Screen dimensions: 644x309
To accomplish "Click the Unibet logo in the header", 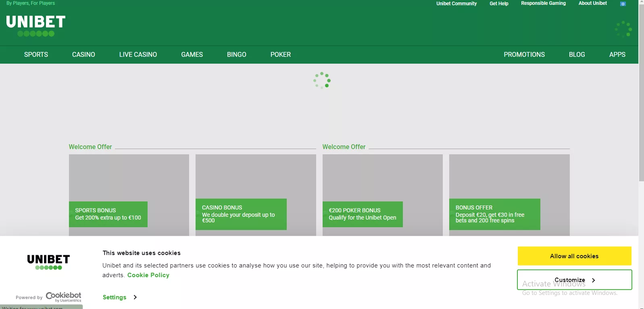I will (x=36, y=26).
